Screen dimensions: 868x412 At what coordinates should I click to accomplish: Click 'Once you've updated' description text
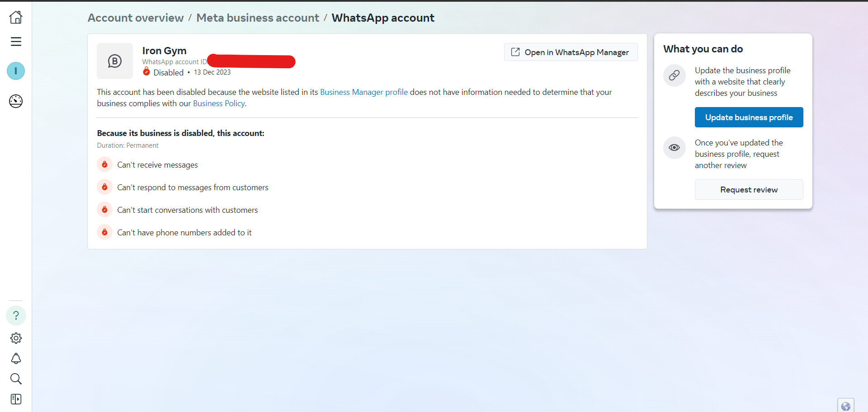click(739, 154)
